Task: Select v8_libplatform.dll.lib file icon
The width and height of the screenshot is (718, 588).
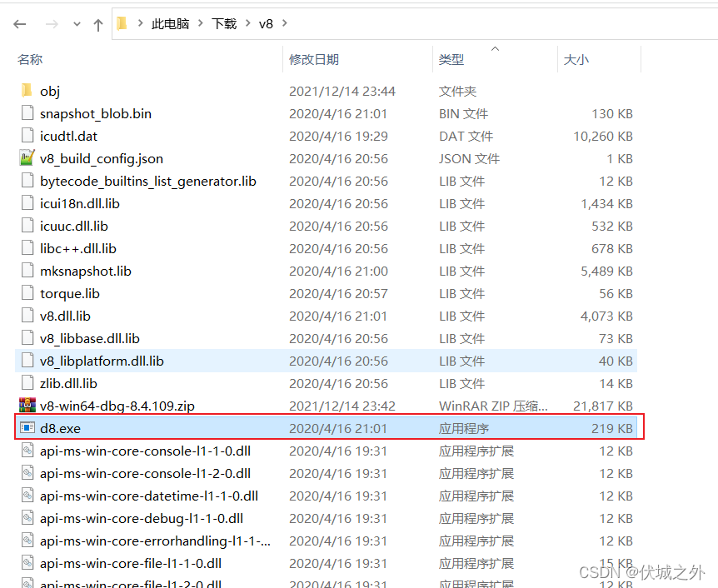Action: [x=27, y=361]
